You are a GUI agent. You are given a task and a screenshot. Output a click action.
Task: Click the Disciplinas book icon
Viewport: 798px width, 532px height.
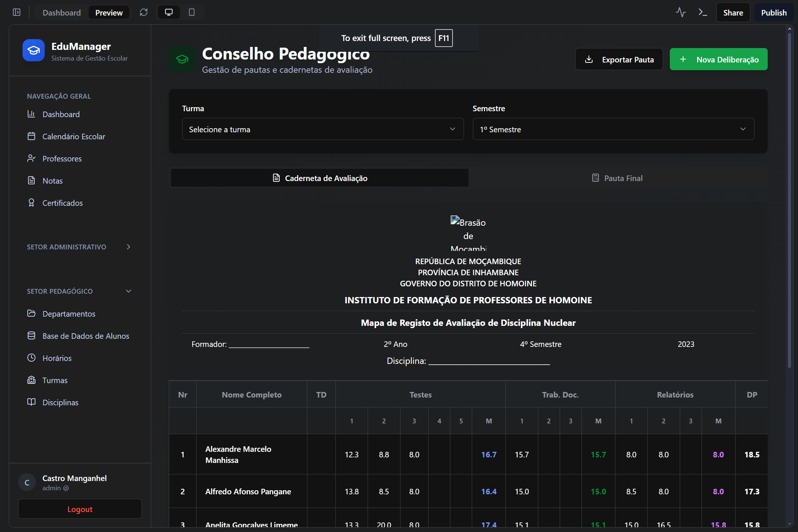pos(31,402)
